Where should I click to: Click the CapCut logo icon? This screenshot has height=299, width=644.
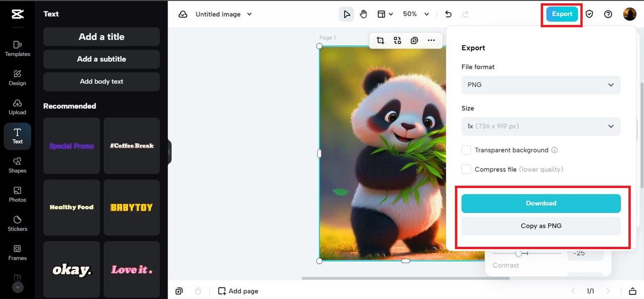coord(18,14)
